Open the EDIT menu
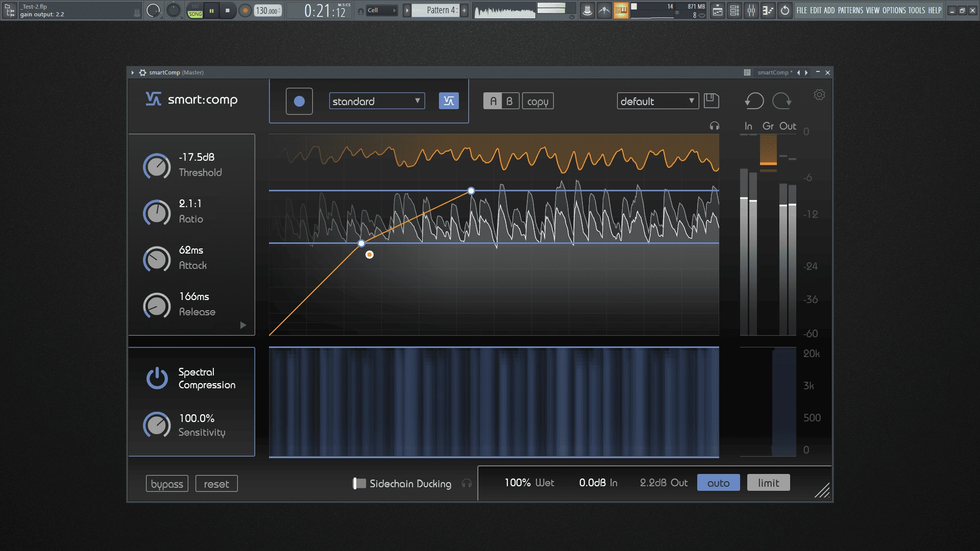The image size is (980, 551). (x=816, y=10)
